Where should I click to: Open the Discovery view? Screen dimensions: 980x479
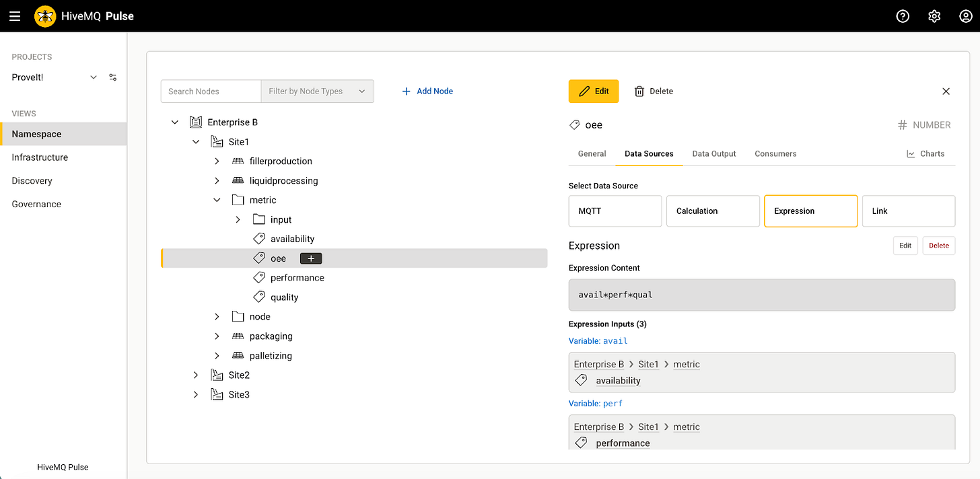tap(63, 181)
